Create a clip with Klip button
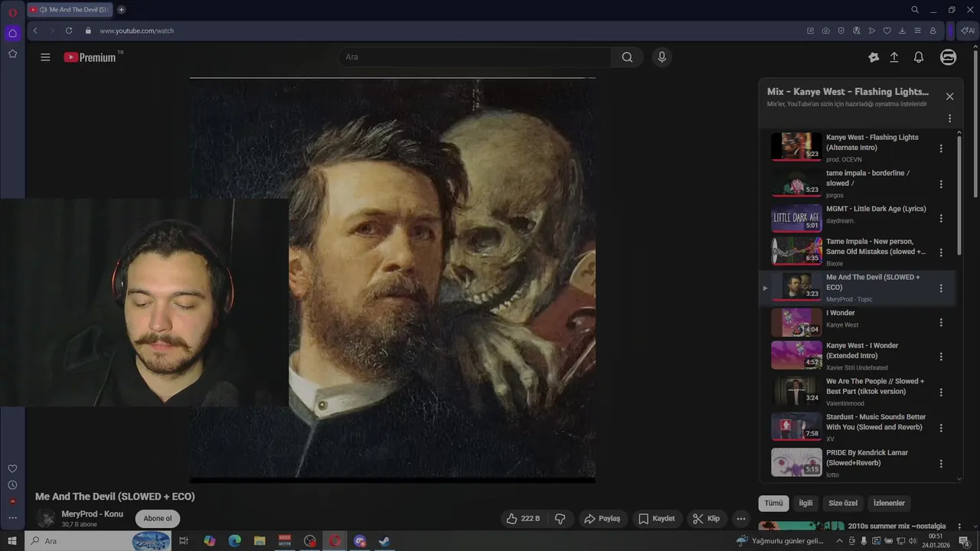Image resolution: width=980 pixels, height=551 pixels. pos(706,519)
